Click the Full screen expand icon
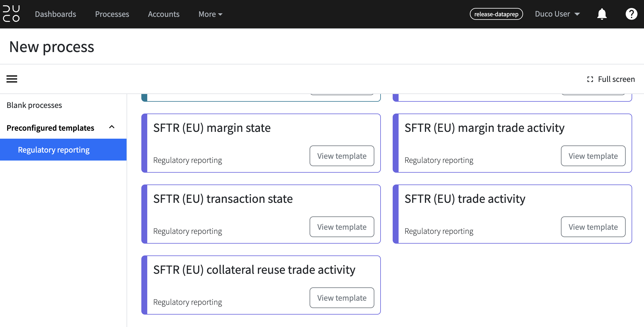The image size is (644, 327). [x=590, y=79]
